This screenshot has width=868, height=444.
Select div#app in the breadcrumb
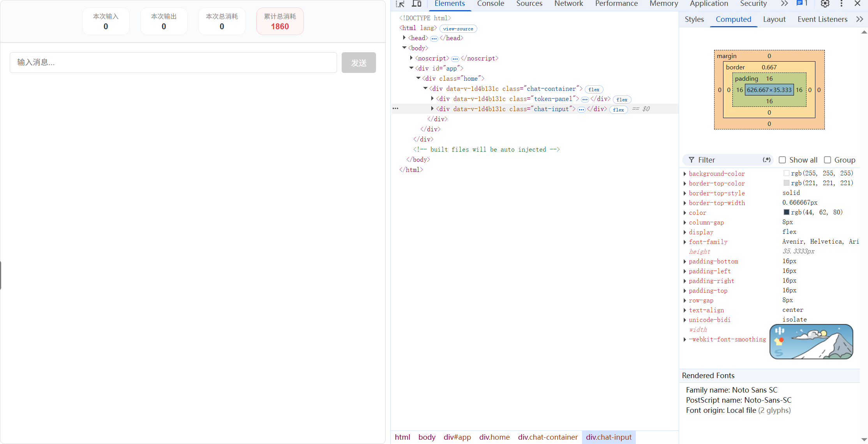[x=457, y=437]
